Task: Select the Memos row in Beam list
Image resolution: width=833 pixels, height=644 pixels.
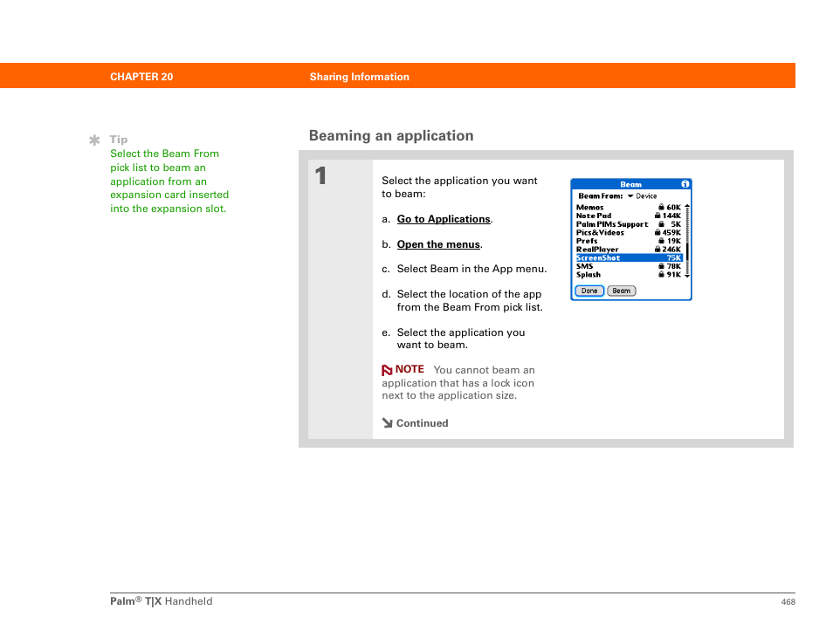Action: point(629,208)
